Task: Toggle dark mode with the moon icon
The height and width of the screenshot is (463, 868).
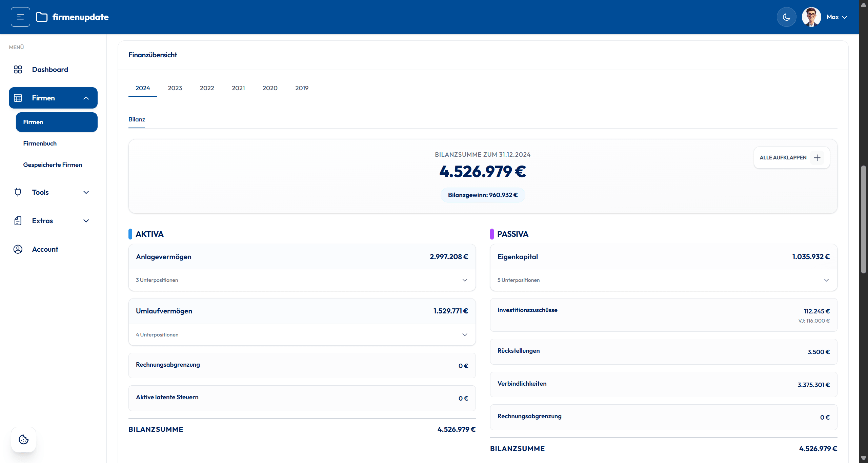Action: tap(786, 17)
